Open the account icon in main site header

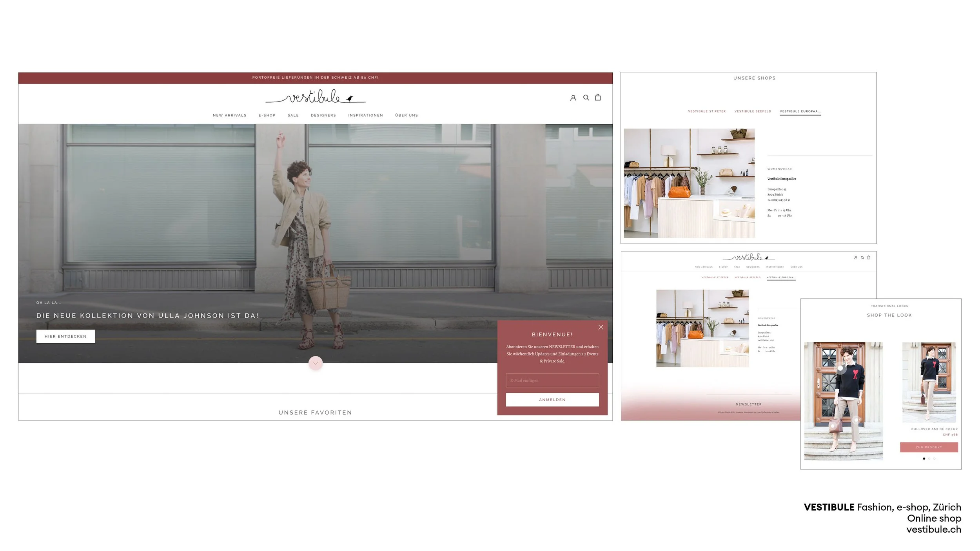pyautogui.click(x=573, y=98)
